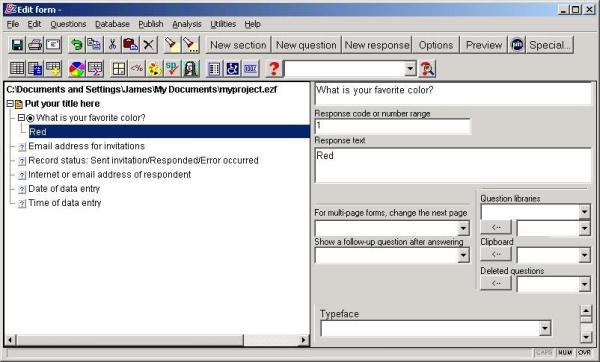This screenshot has width=600, height=362.
Task: Click the paint palette colors icon
Action: coord(155,69)
